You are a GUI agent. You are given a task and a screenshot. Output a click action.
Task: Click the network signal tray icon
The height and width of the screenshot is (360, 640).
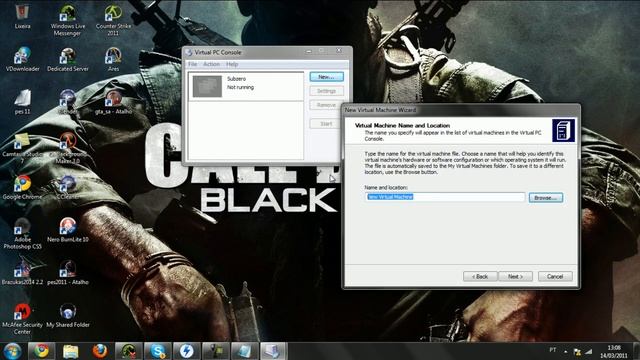pos(588,351)
